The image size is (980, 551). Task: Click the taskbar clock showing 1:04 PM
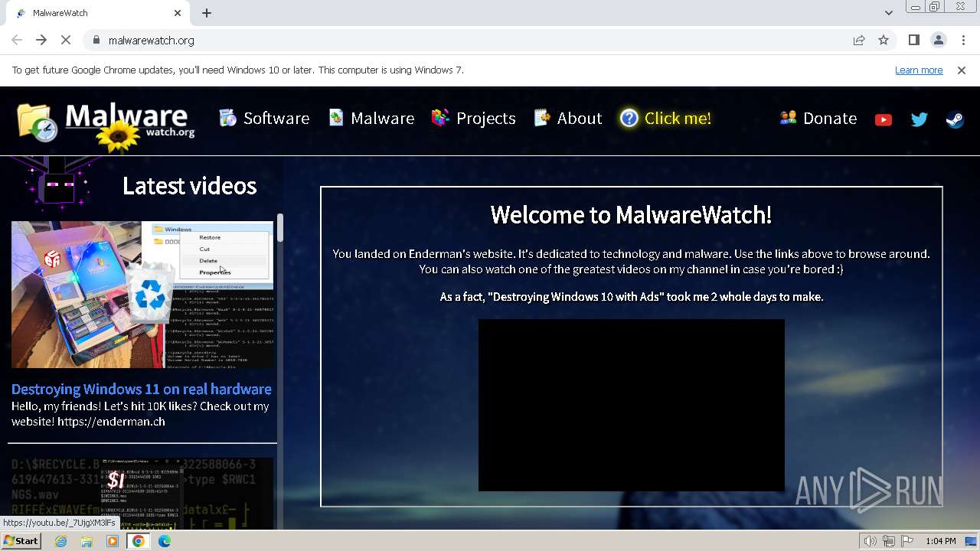pyautogui.click(x=941, y=541)
